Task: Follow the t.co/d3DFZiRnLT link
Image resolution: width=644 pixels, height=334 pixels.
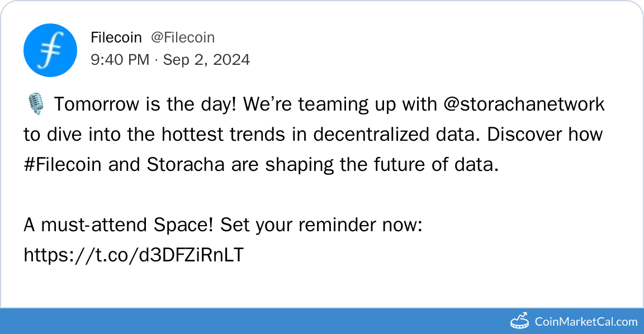Action: tap(134, 255)
